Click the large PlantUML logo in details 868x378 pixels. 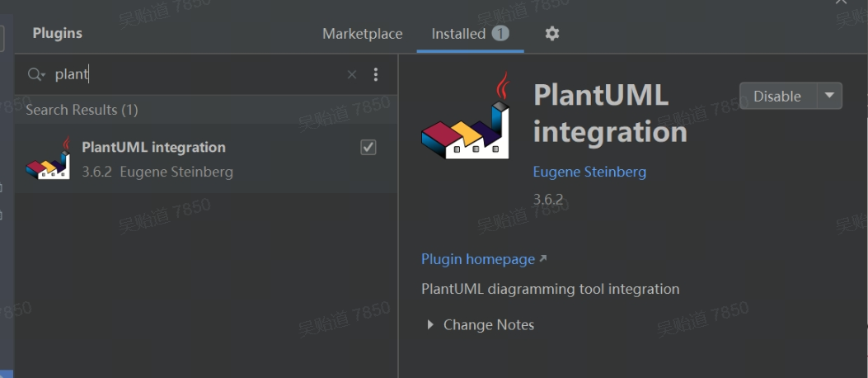(466, 117)
